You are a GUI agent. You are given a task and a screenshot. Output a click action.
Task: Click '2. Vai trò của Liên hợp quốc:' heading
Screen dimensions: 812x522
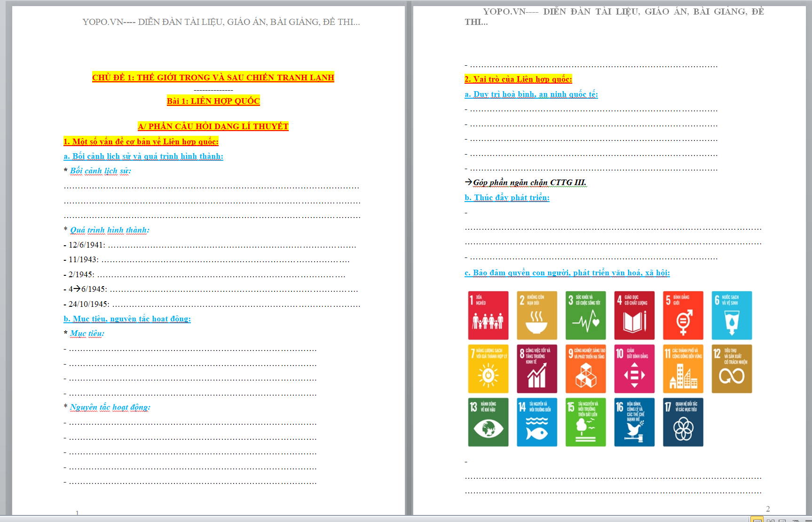tap(518, 79)
